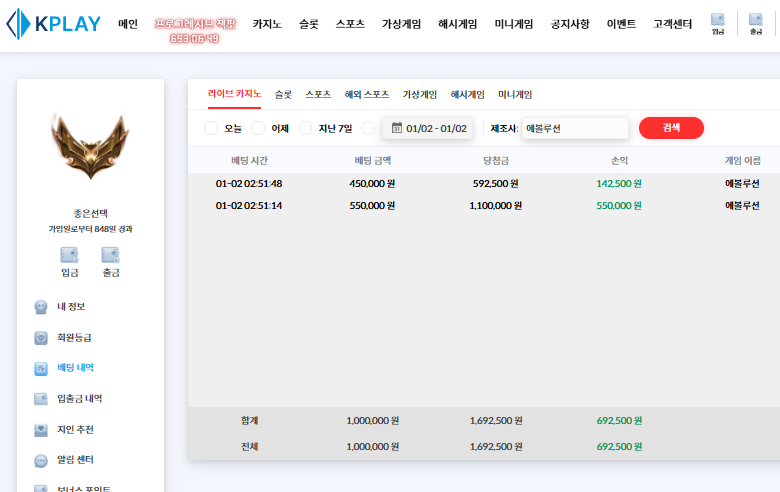Click the profile rank badge image
The width and height of the screenshot is (780, 492).
tap(90, 146)
